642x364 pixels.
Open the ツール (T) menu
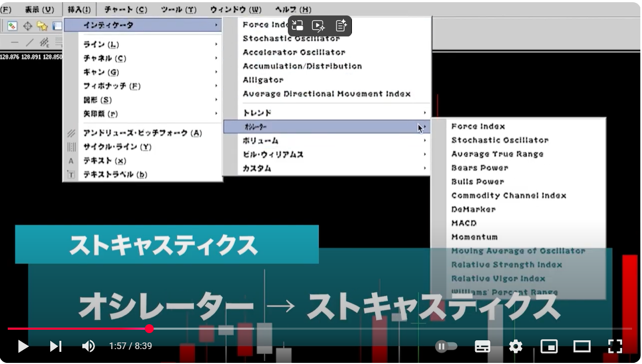178,9
